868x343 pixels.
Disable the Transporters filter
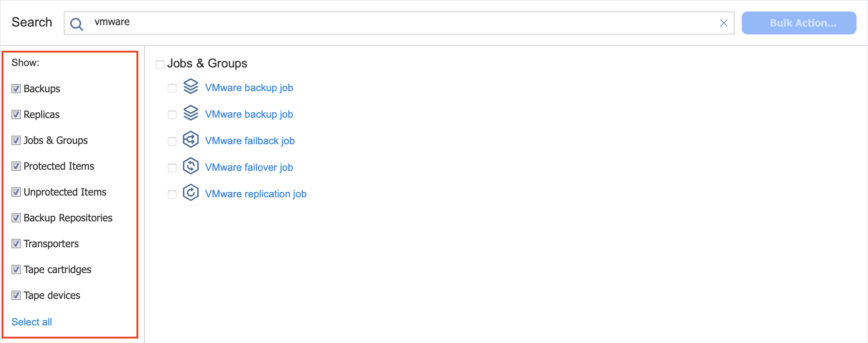click(16, 244)
